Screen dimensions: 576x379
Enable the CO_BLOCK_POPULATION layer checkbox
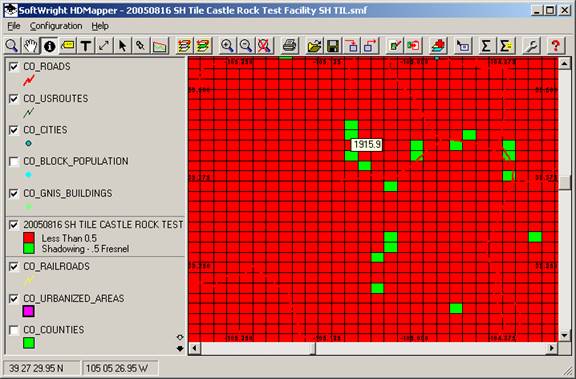pyautogui.click(x=14, y=161)
